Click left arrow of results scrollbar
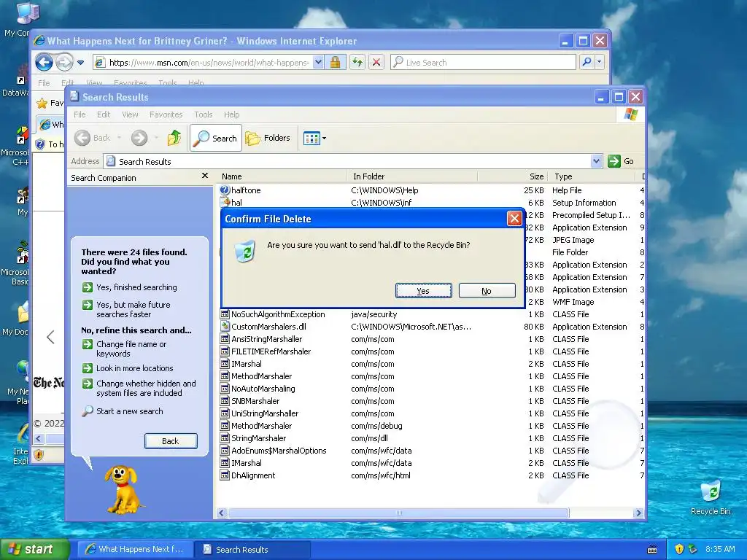The image size is (747, 560). pyautogui.click(x=222, y=513)
